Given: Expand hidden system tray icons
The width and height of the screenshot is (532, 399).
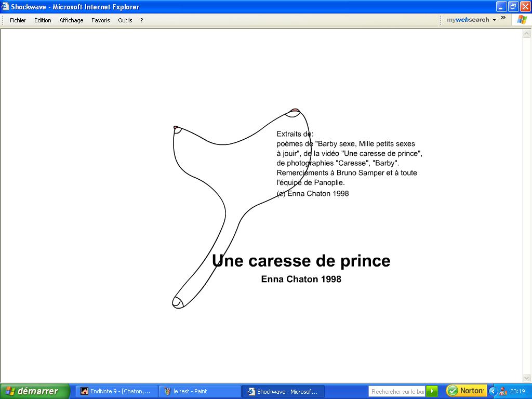Looking at the screenshot, I should pyautogui.click(x=493, y=391).
